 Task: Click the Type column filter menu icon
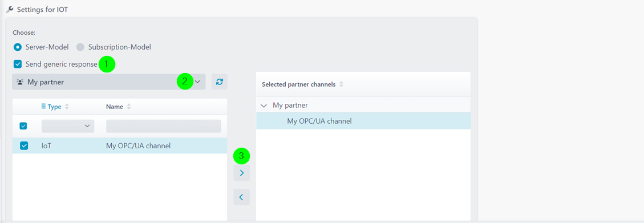(44, 107)
